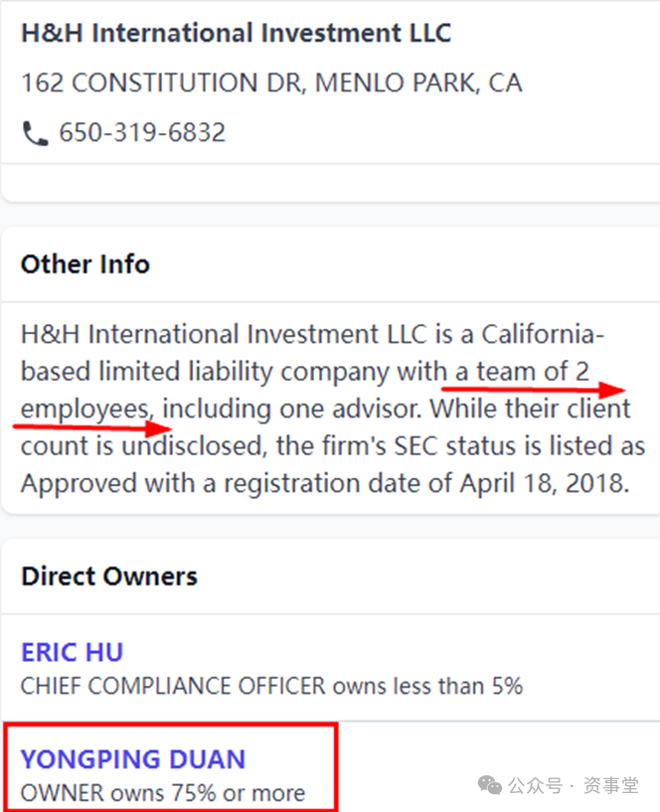Open the ERIC HU owner profile
This screenshot has width=660, height=812.
coord(72,653)
